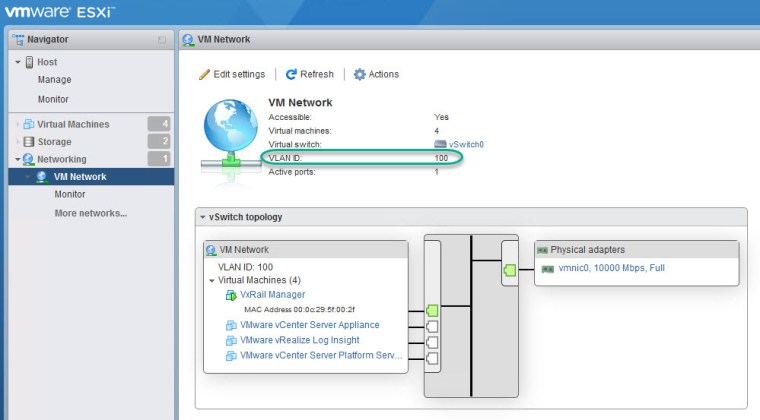
Task: Click the Actions gear icon
Action: pos(360,74)
